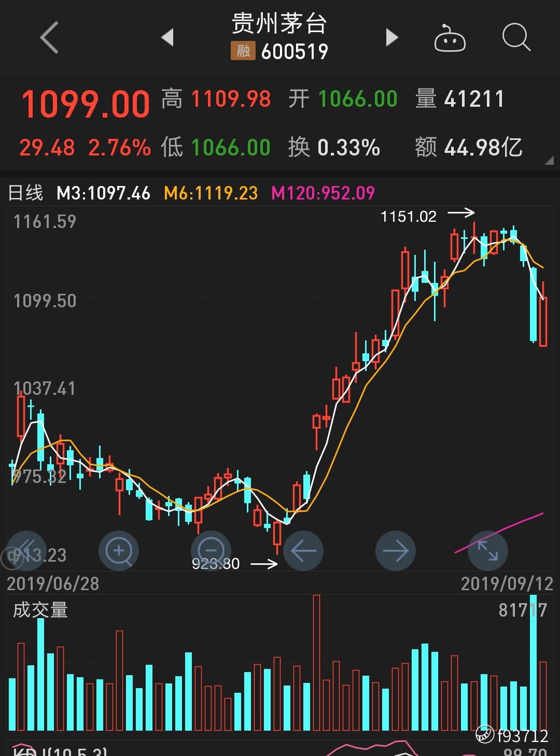Tap the current price 1099.00
The width and height of the screenshot is (560, 756).
[86, 104]
